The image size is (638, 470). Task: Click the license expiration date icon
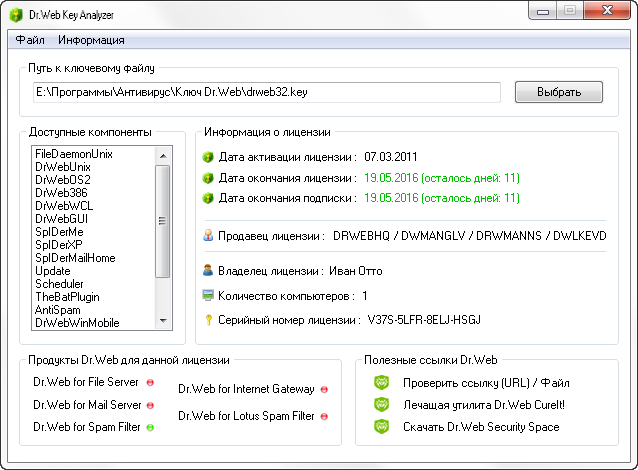[x=208, y=178]
